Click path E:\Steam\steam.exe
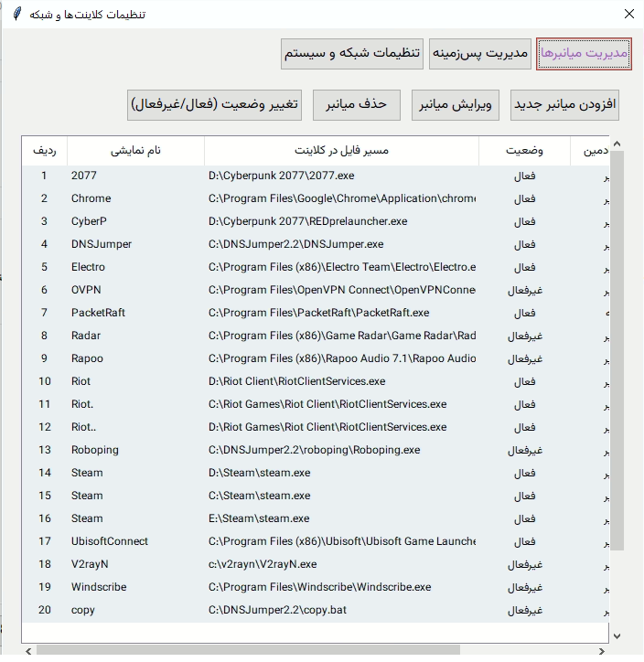This screenshot has height=662, width=644. coord(259,518)
